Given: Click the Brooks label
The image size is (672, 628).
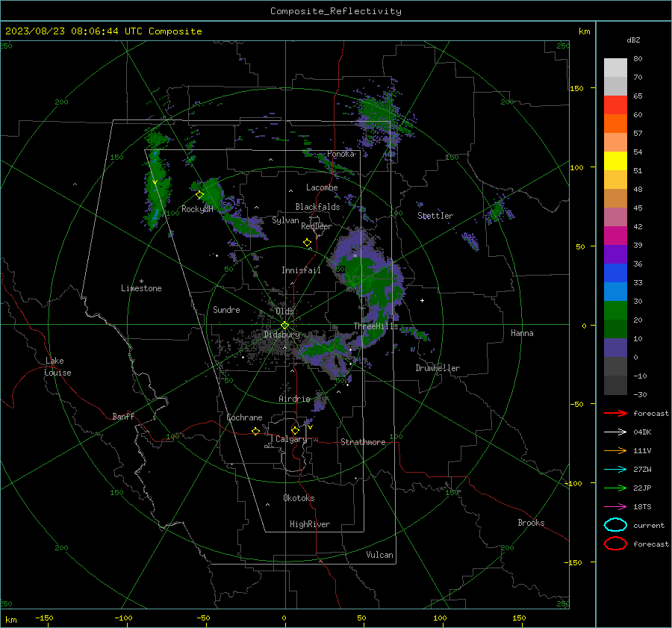Looking at the screenshot, I should pyautogui.click(x=531, y=523).
